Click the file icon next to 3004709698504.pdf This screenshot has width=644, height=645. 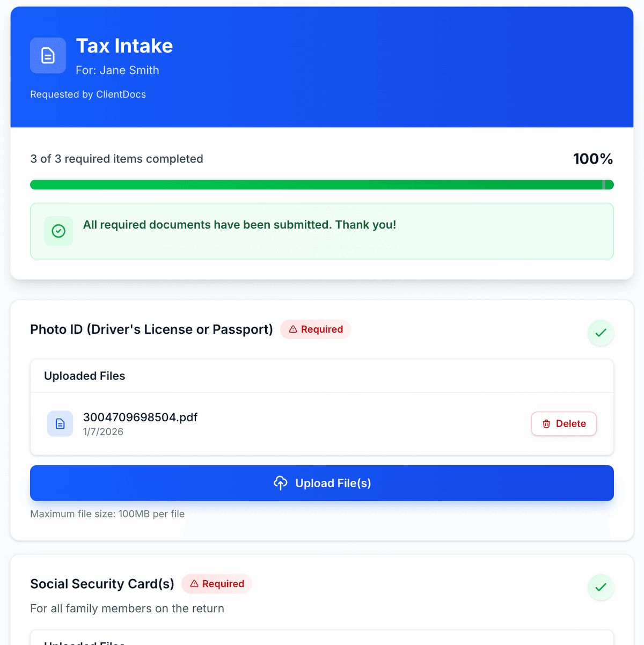pos(60,423)
